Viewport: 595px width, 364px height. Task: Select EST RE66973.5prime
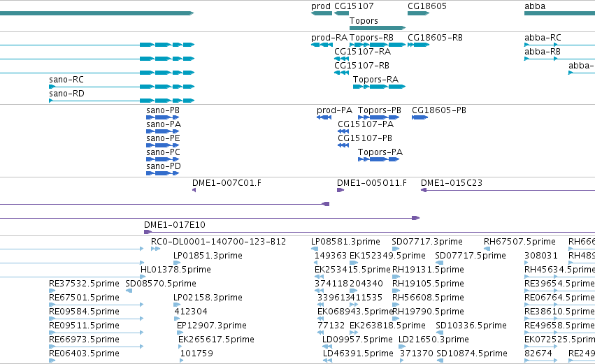(x=96, y=347)
